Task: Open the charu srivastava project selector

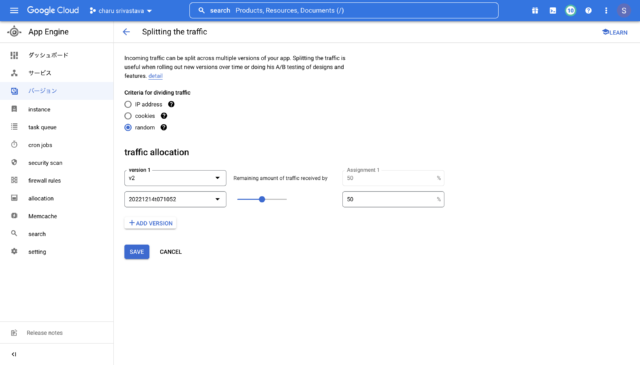Action: tap(120, 11)
